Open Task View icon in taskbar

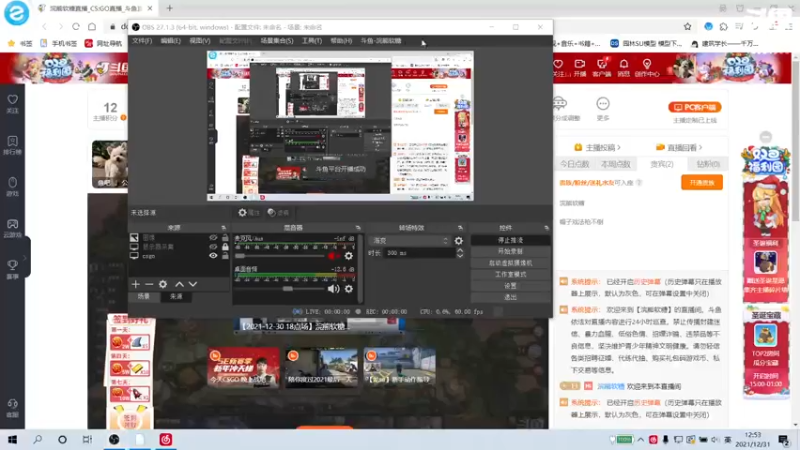(x=87, y=439)
